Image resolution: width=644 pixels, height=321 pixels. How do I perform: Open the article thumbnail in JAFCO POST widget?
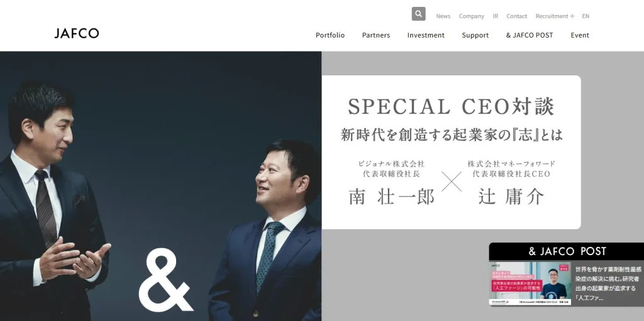[530, 283]
